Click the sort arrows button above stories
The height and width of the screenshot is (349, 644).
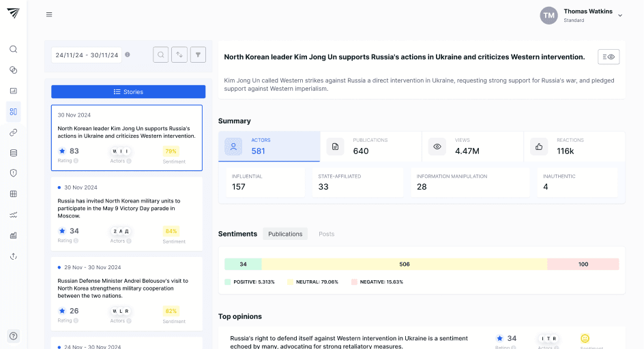coord(179,55)
